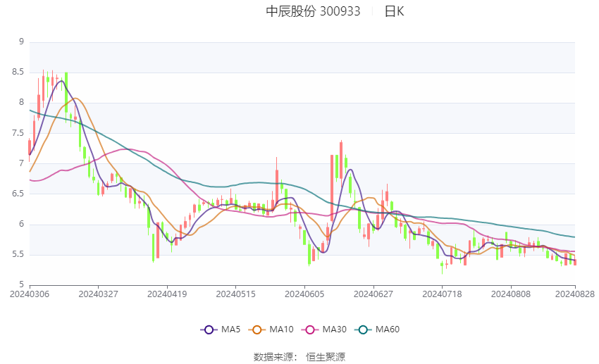This screenshot has height=364, width=599.
Task: Select x-axis date label 20240627
Action: [x=373, y=294]
